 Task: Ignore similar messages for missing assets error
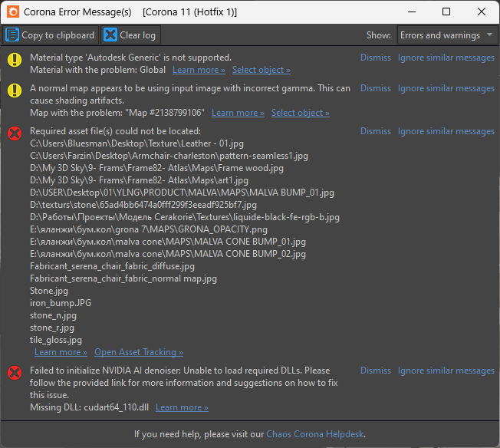[x=446, y=131]
